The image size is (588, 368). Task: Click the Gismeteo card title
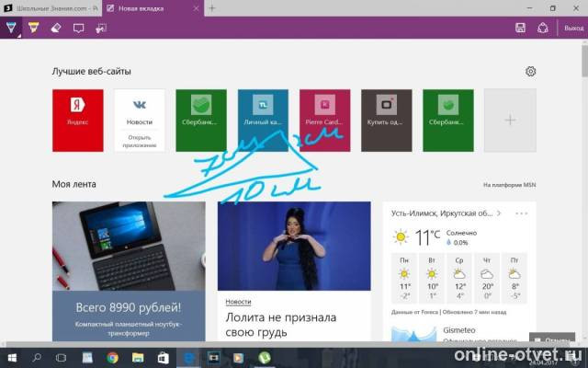click(459, 330)
